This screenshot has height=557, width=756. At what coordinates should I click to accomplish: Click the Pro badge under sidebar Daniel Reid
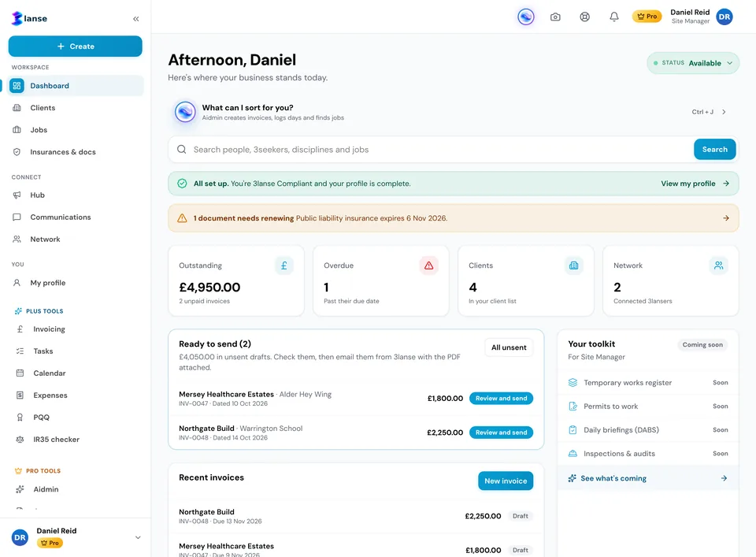[50, 543]
